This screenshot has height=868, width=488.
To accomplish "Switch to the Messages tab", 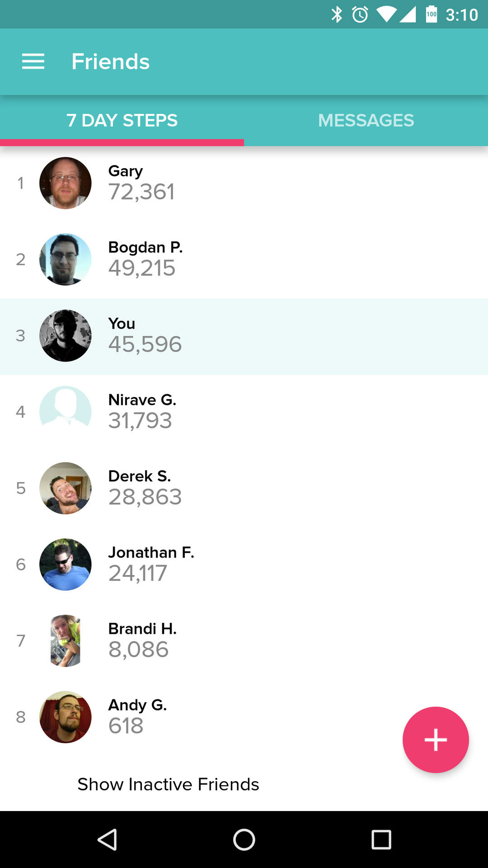I will [x=366, y=120].
